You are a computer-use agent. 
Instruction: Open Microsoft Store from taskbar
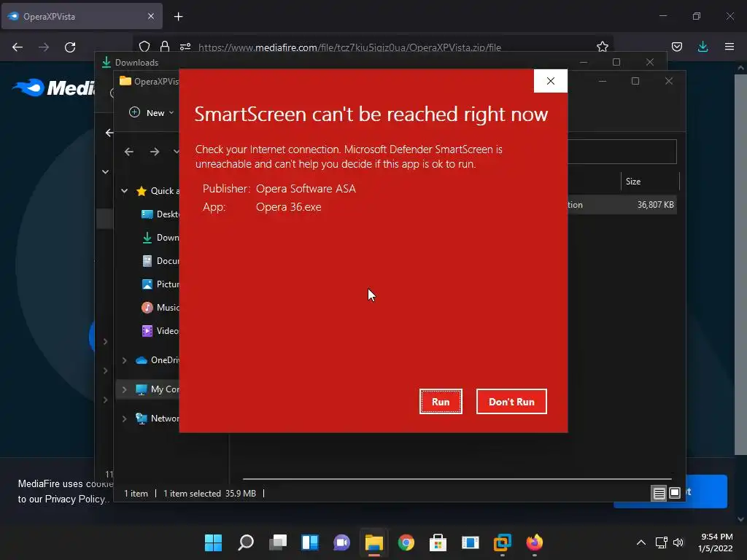click(x=438, y=542)
